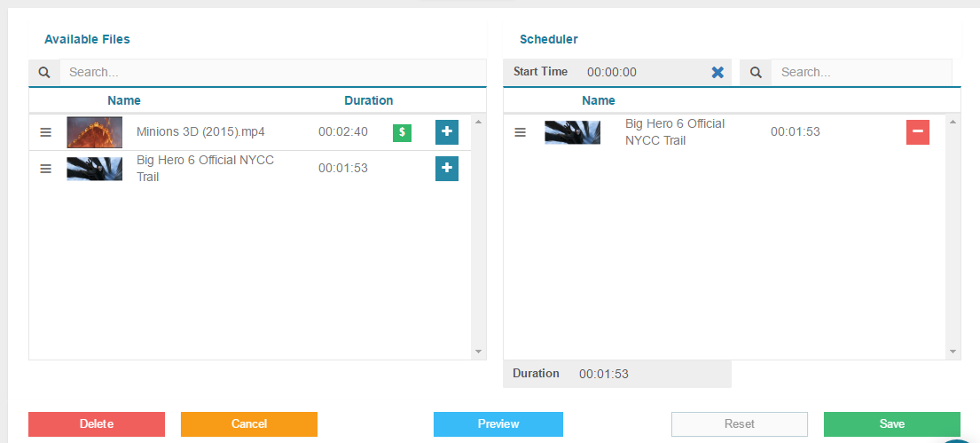Image resolution: width=980 pixels, height=443 pixels.
Task: Save the schedule with Save button
Action: click(891, 424)
